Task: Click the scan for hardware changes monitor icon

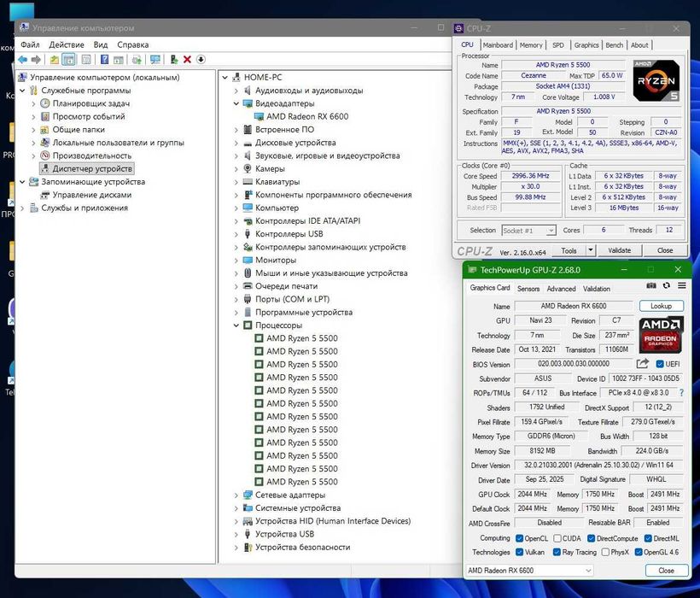Action: (155, 59)
